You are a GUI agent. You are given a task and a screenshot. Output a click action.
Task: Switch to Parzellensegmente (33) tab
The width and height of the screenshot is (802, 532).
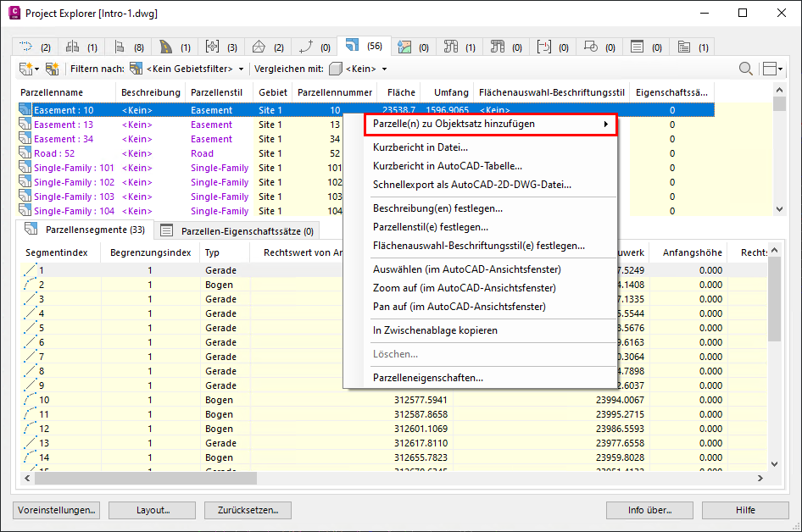[x=85, y=230]
